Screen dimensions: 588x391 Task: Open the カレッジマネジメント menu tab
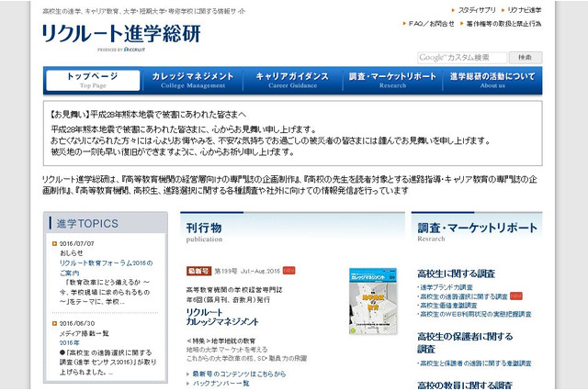pyautogui.click(x=193, y=80)
